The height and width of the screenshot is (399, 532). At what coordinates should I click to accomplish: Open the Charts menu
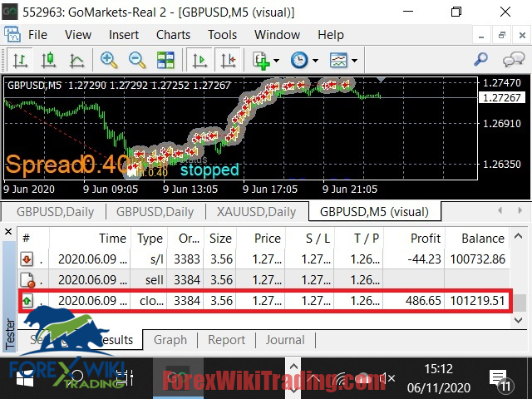(173, 35)
